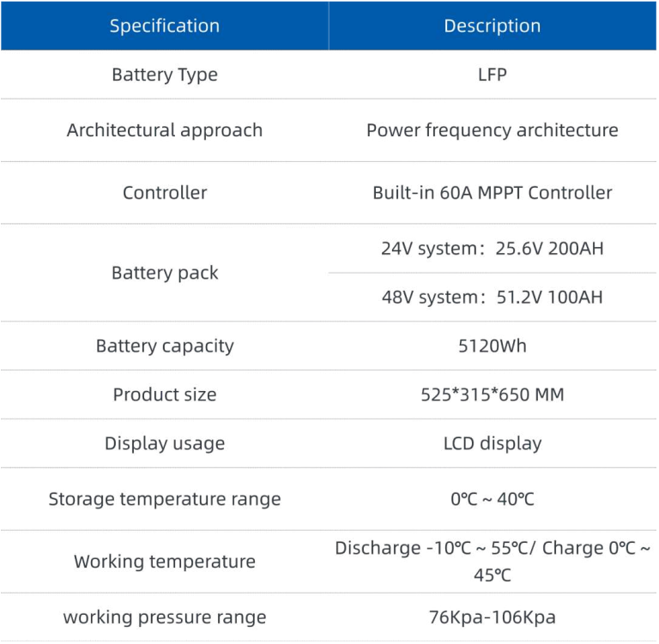Click the LCD display value

(493, 443)
